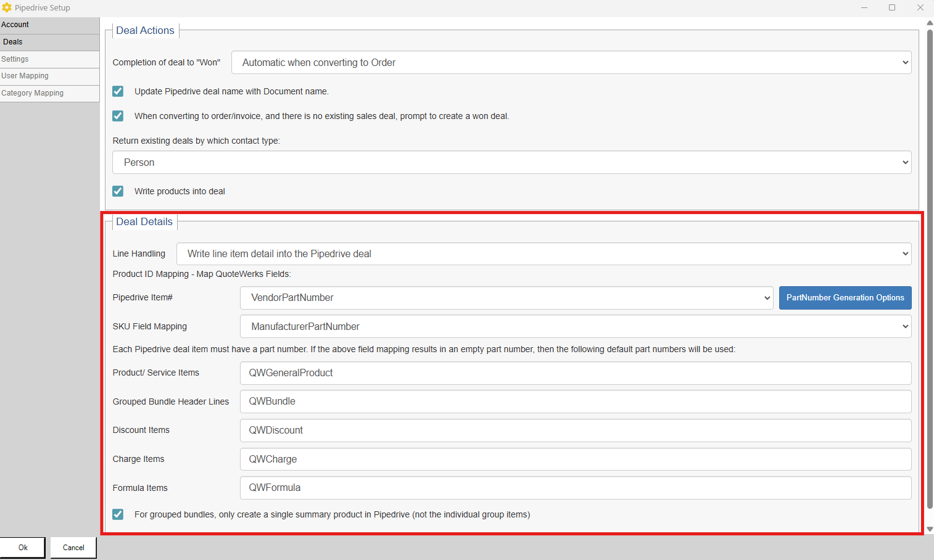The image size is (934, 560).
Task: Maximize the Pipedrive Setup window
Action: 892,7
